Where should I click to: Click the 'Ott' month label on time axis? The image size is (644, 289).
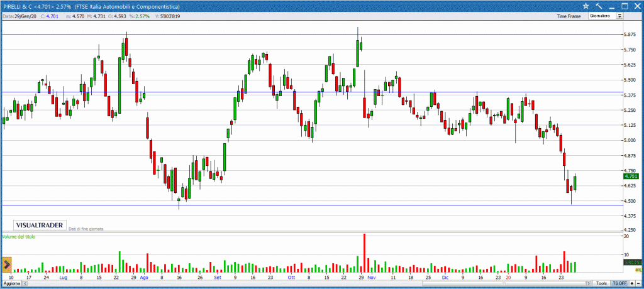click(291, 278)
